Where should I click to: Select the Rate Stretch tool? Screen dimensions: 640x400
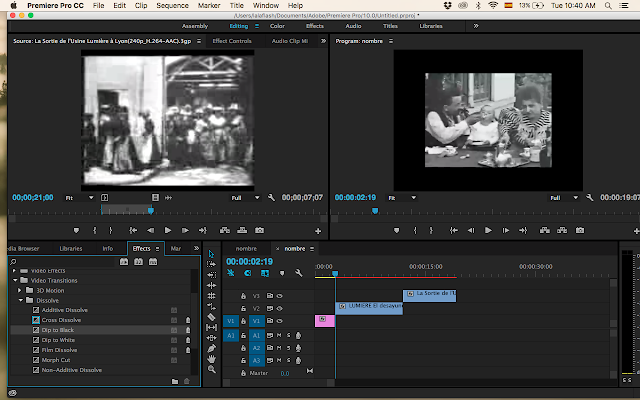[x=211, y=306]
